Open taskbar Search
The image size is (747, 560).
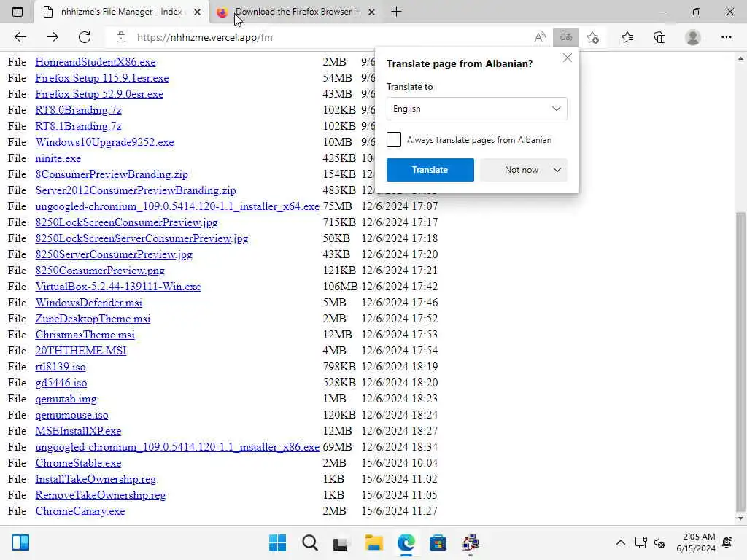coord(309,542)
